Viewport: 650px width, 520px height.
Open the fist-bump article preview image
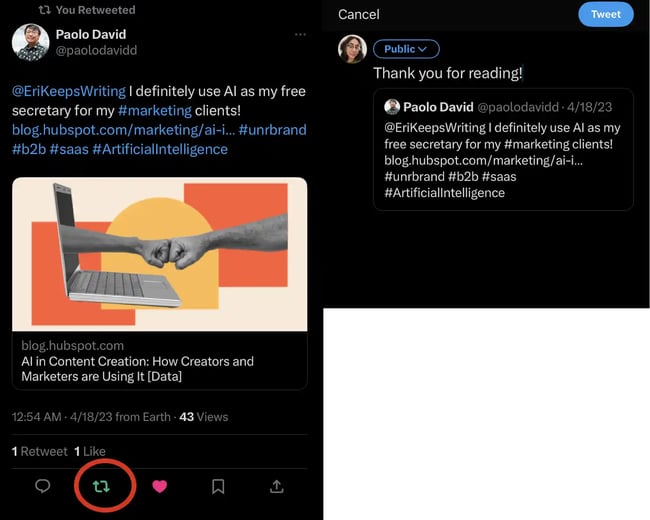coord(160,254)
